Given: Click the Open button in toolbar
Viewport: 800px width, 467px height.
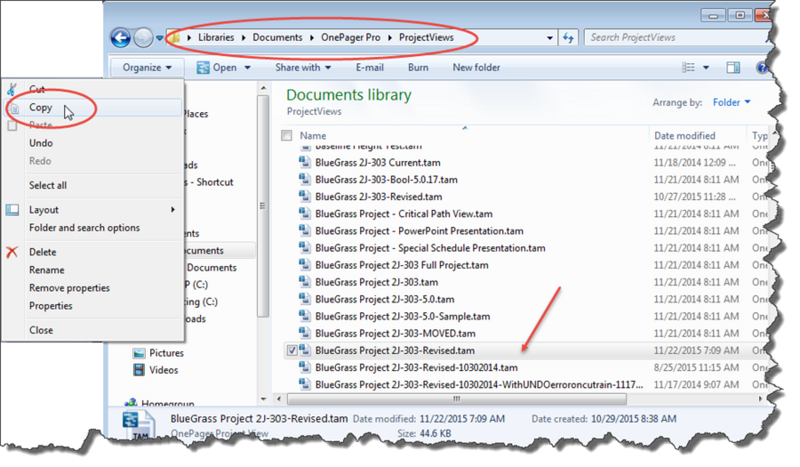Looking at the screenshot, I should click(217, 67).
